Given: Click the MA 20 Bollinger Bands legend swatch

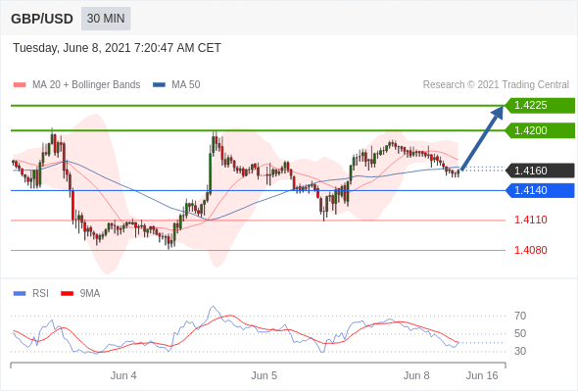Looking at the screenshot, I should coord(20,85).
